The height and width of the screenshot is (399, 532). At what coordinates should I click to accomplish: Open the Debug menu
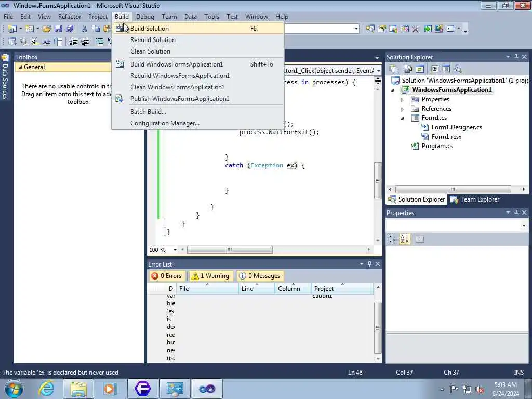coord(145,17)
